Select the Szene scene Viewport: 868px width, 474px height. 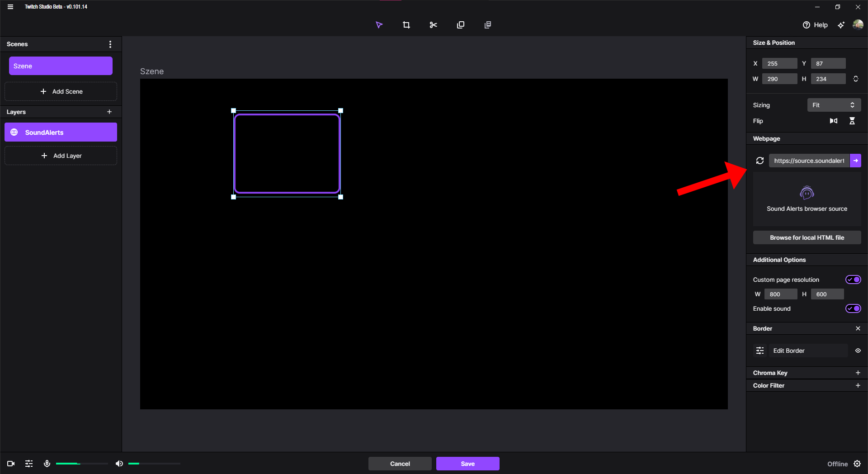61,66
